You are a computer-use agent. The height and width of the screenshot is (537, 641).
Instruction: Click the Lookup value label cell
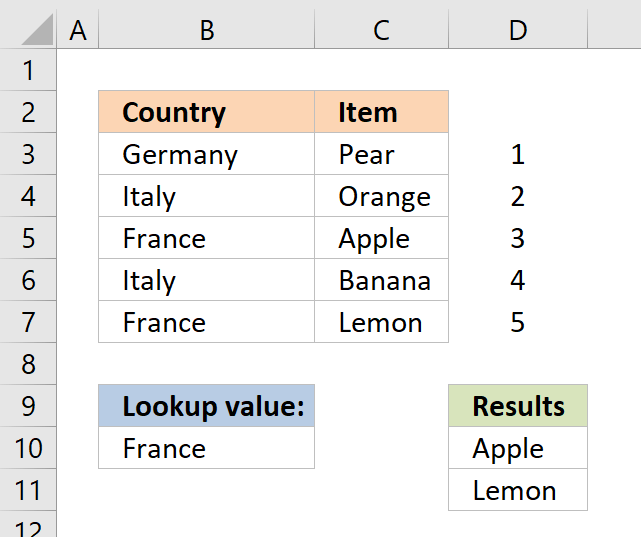(x=206, y=406)
